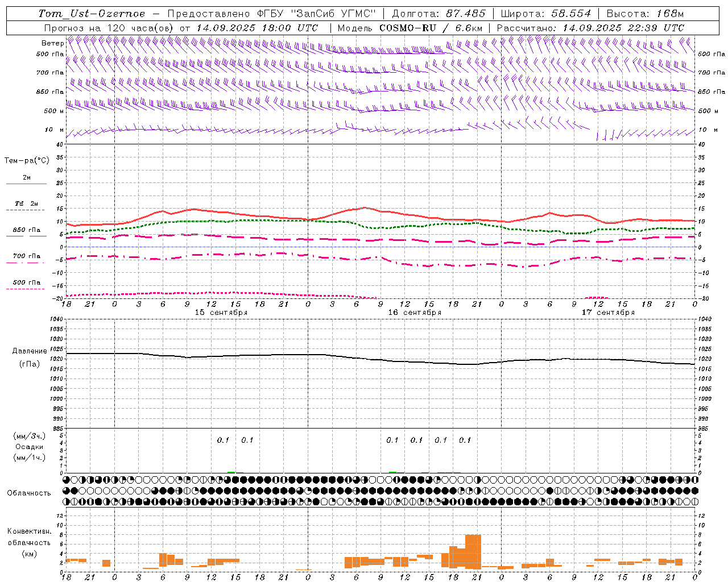This screenshot has height=582, width=728.
Task: Click the Ветер wind panel label
Action: click(52, 43)
